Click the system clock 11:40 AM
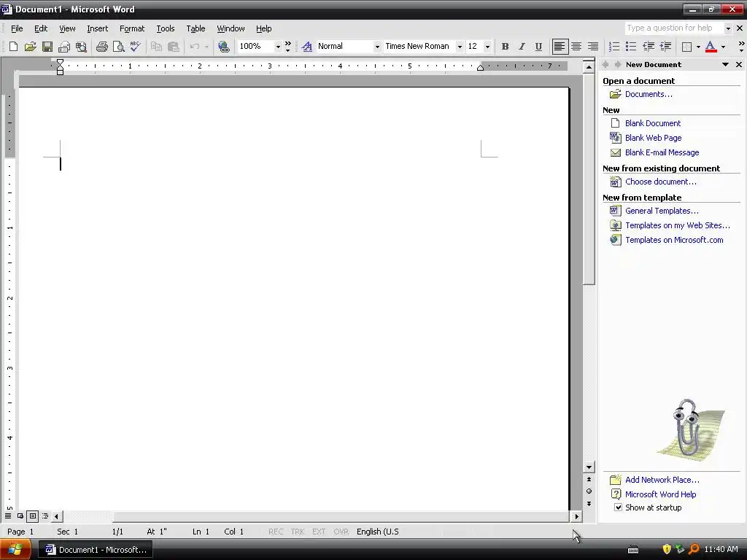The width and height of the screenshot is (747, 560). click(x=721, y=550)
